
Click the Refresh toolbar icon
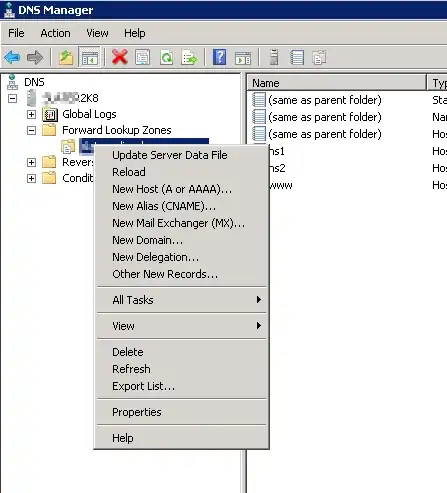tap(166, 57)
